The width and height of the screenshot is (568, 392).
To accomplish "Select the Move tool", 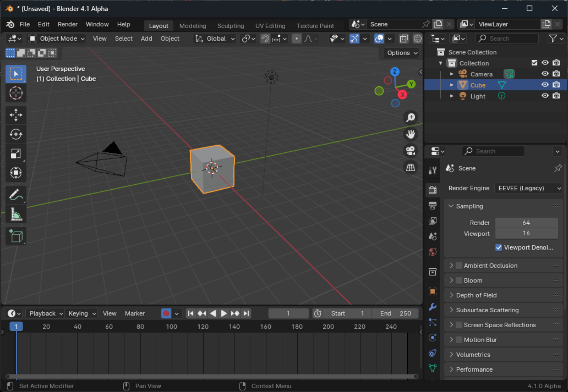I will pyautogui.click(x=16, y=115).
